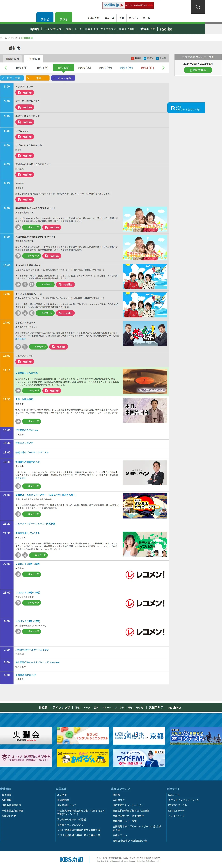
Task: Open the search magnifier icon
Action: (x=198, y=7)
